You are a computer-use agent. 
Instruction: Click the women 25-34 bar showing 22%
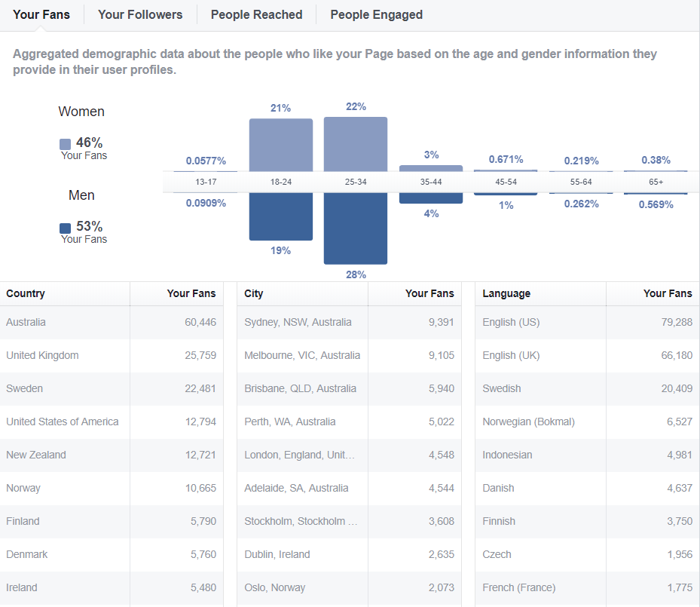point(356,144)
